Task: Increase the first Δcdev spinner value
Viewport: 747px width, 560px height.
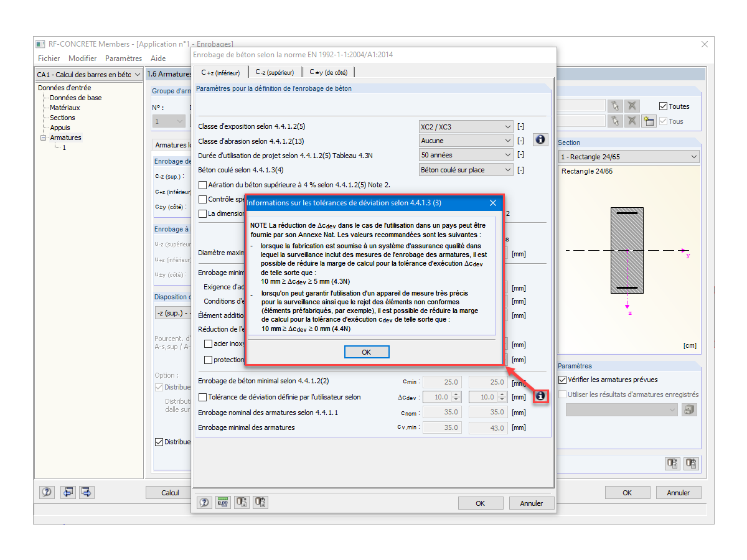Action: point(456,394)
